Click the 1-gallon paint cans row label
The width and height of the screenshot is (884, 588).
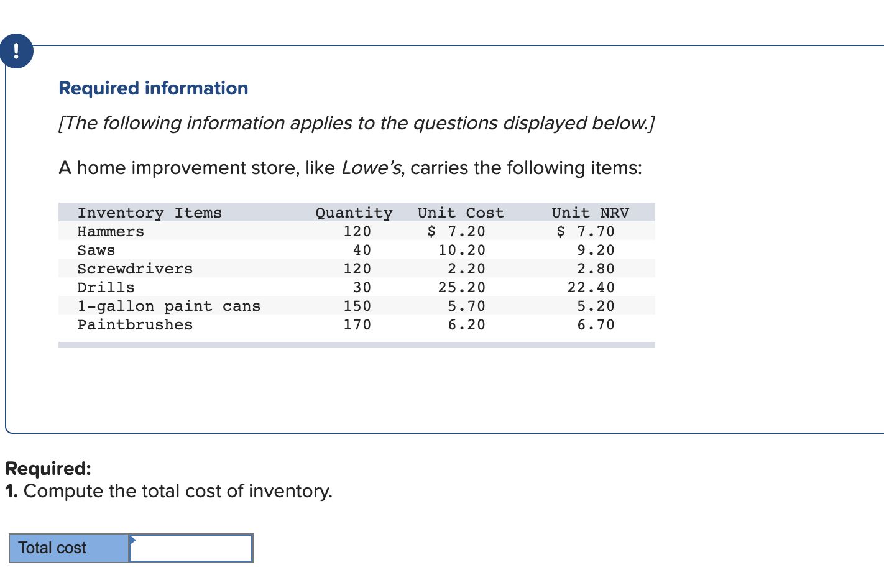click(168, 306)
